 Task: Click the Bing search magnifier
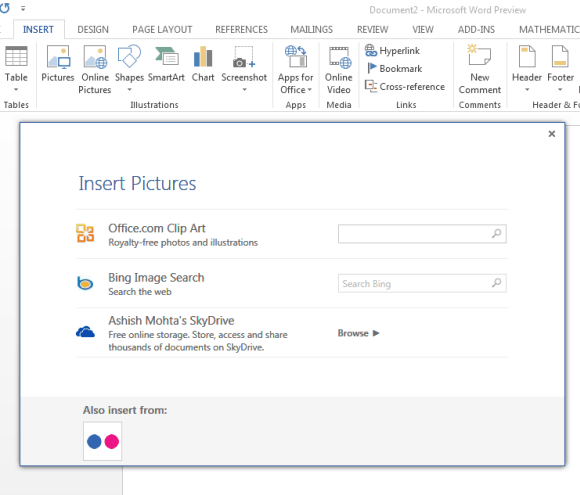pyautogui.click(x=496, y=283)
